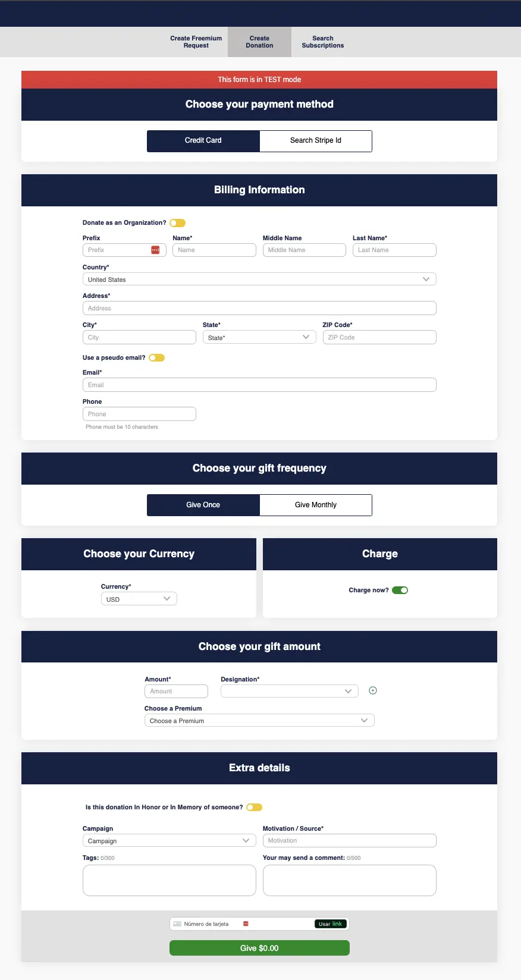The image size is (521, 980).
Task: Choose the Give Monthly frequency
Action: tap(315, 505)
